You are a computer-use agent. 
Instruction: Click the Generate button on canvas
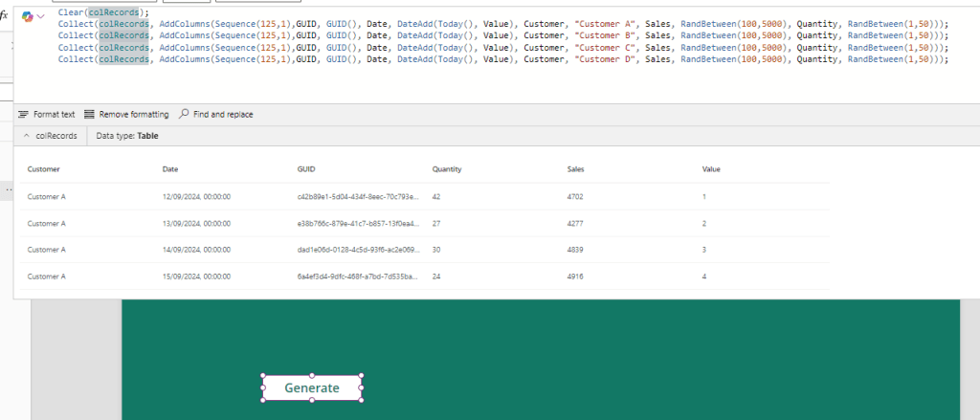(312, 387)
